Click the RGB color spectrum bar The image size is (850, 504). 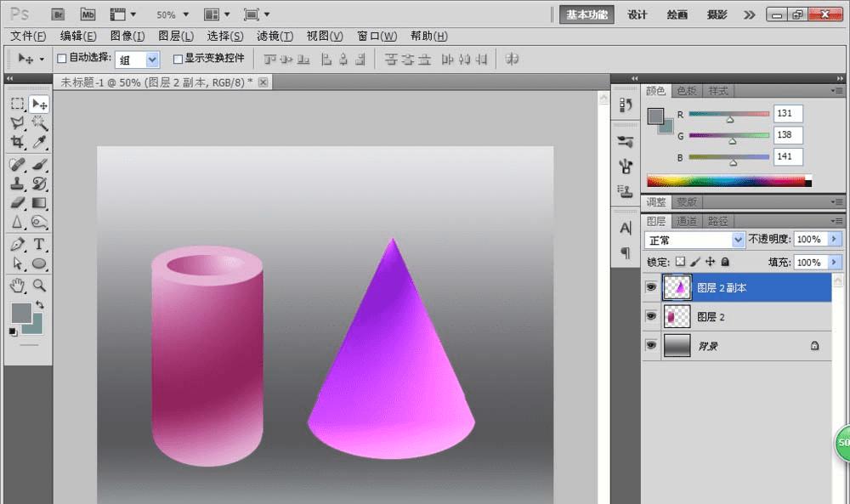tap(727, 180)
